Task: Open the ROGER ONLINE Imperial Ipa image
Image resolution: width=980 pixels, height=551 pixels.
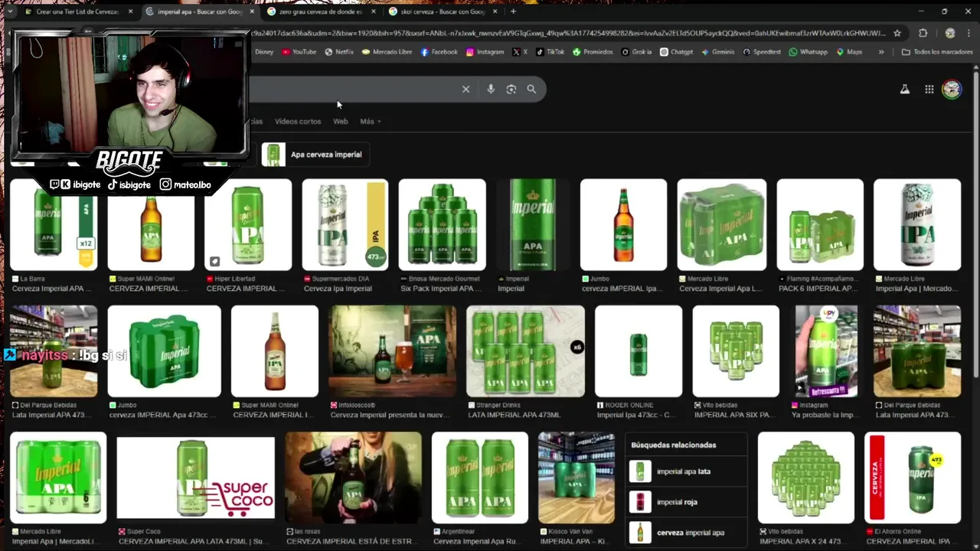Action: [639, 351]
